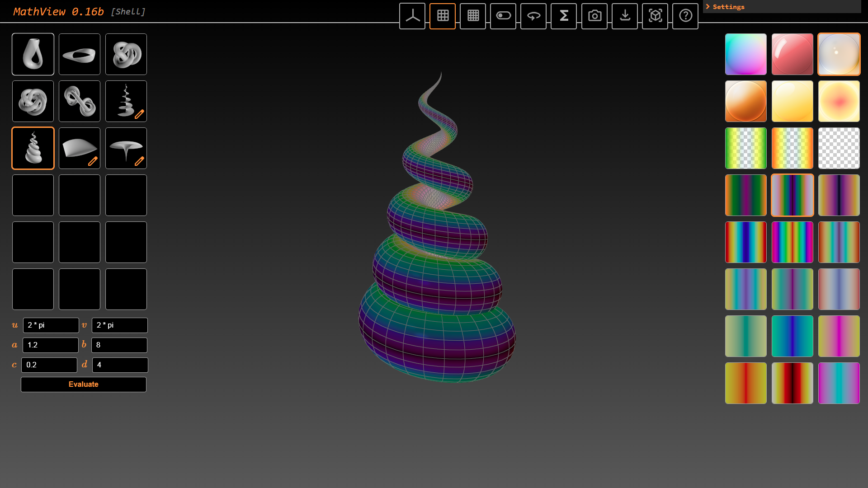Click the camera screenshot icon

point(594,16)
